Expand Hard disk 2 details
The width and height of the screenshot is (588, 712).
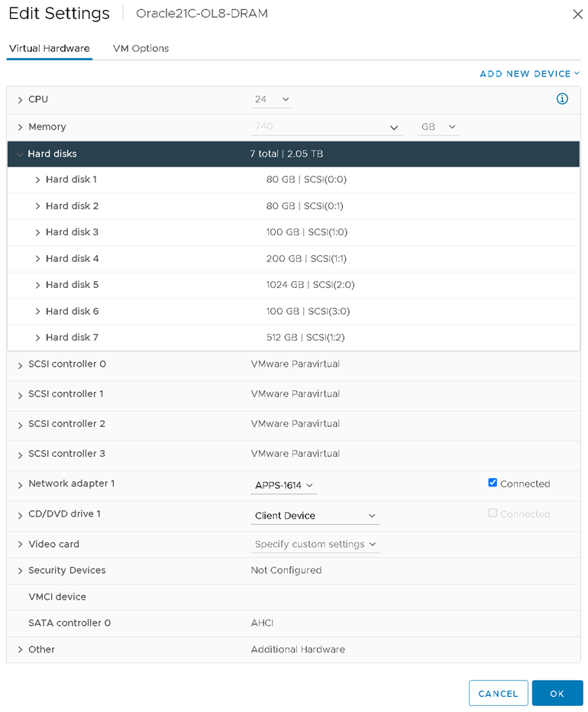pos(37,206)
